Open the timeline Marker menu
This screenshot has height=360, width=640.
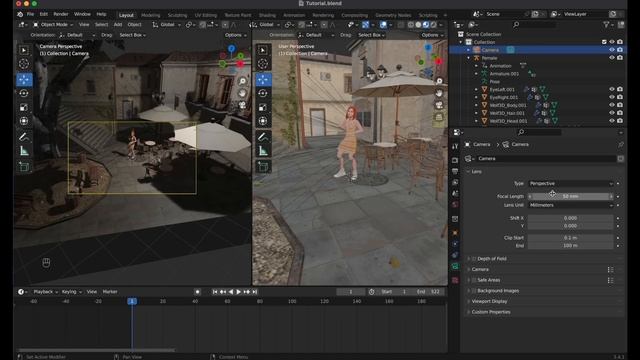(110, 292)
